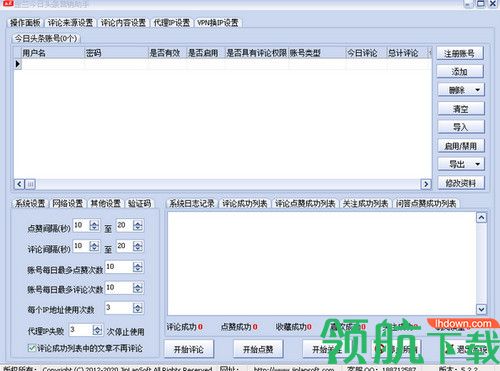Click the 今日评论 column header
The height and width of the screenshot is (371, 500).
click(366, 53)
